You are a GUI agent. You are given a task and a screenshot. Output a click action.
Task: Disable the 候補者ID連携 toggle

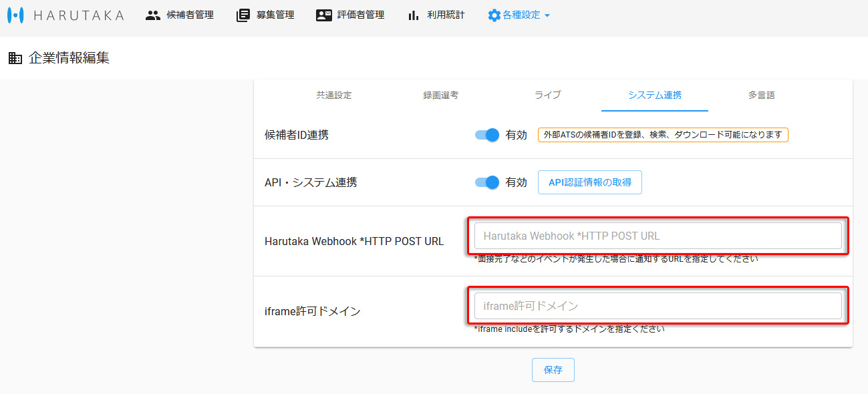point(486,134)
